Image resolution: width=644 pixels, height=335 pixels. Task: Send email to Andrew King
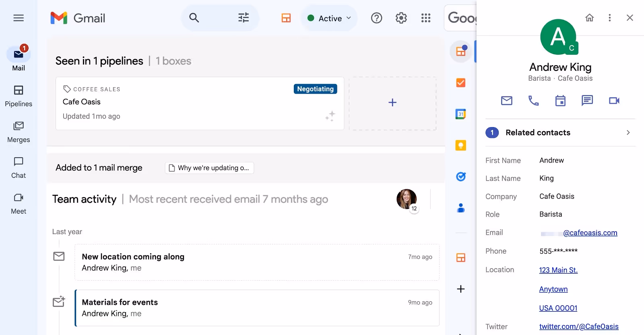(507, 101)
